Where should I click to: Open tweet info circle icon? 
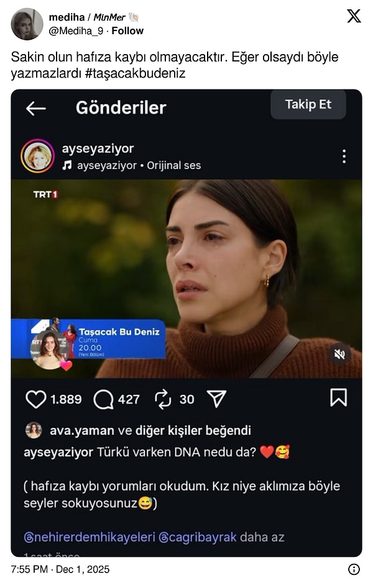[x=354, y=569]
